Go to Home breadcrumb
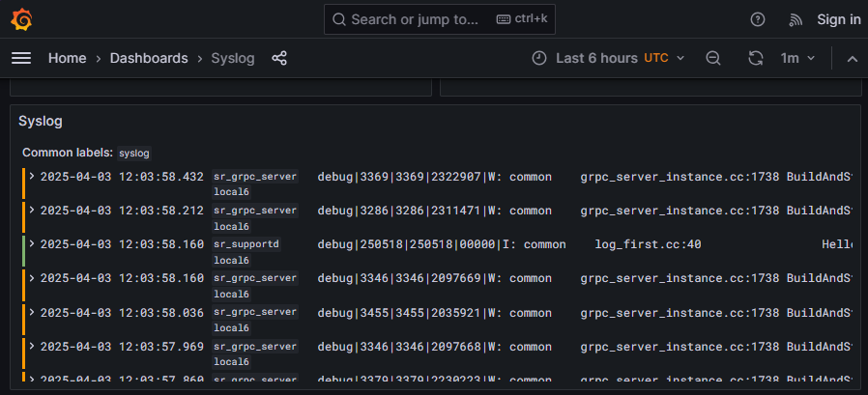Image resolution: width=868 pixels, height=395 pixels. click(68, 58)
